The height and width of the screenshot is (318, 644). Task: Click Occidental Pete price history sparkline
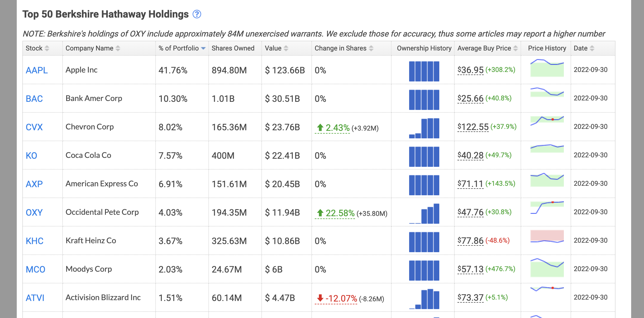[x=547, y=208]
